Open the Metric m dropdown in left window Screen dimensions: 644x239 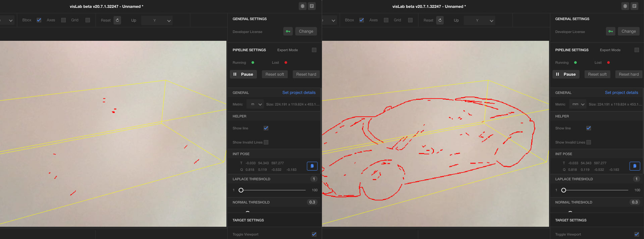[255, 104]
